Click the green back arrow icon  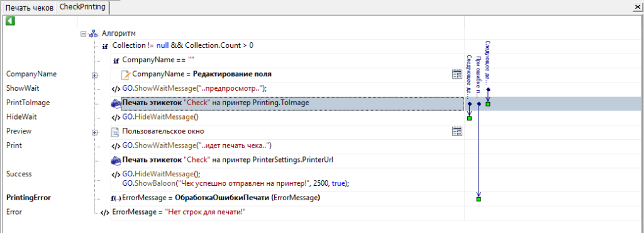click(10, 21)
